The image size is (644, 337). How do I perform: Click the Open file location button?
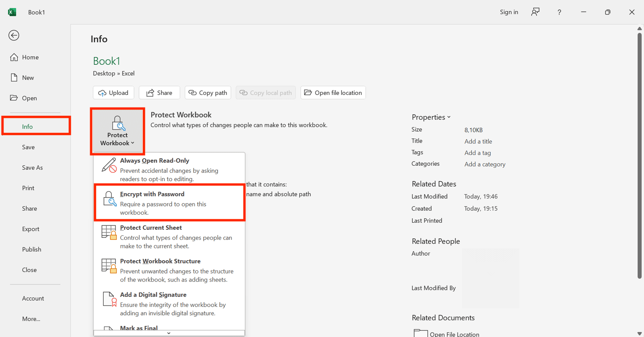pos(333,93)
